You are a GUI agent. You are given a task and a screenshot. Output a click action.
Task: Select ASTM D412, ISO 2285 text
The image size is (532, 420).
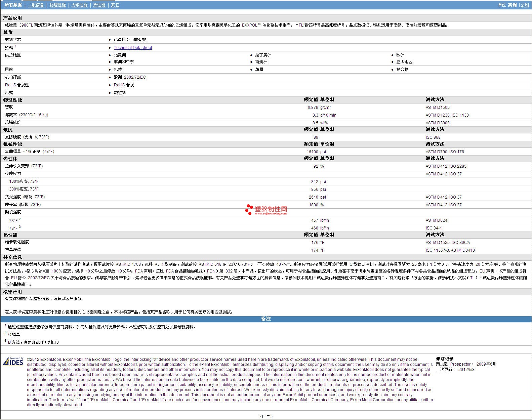tap(446, 166)
